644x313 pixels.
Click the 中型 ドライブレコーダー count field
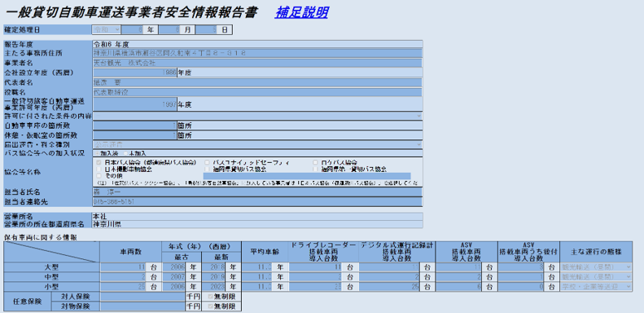click(315, 277)
